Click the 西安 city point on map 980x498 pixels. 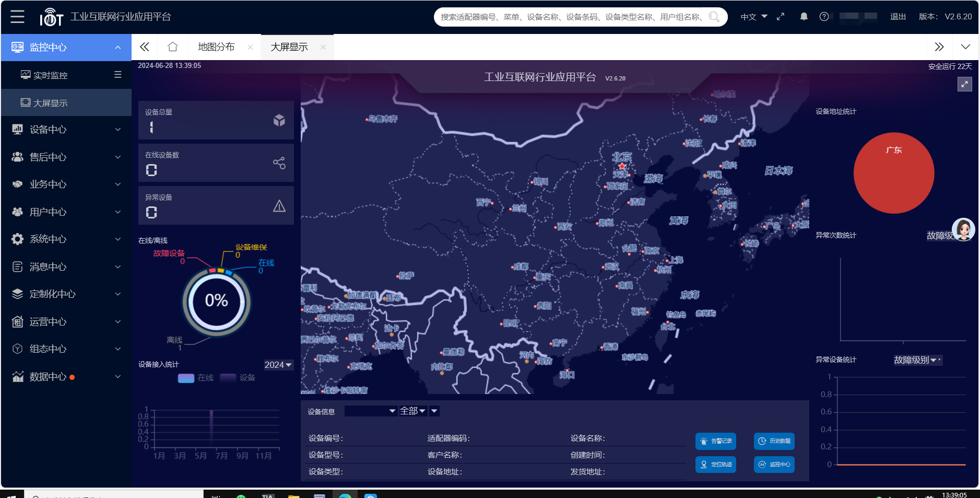coord(556,227)
